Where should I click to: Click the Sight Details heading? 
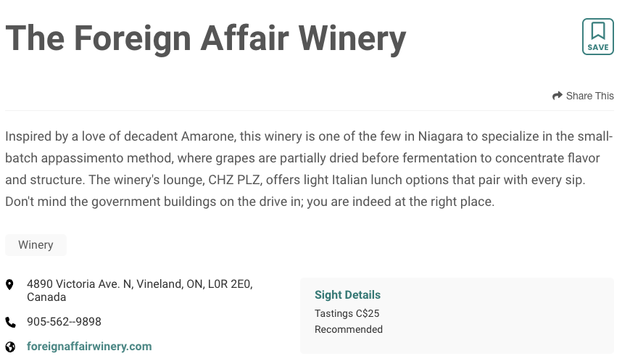347,295
